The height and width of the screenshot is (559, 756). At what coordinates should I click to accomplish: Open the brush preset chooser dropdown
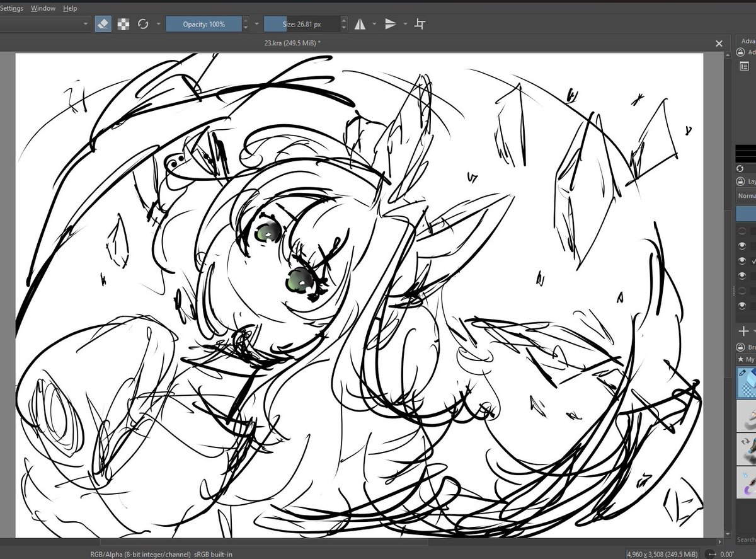click(x=85, y=23)
